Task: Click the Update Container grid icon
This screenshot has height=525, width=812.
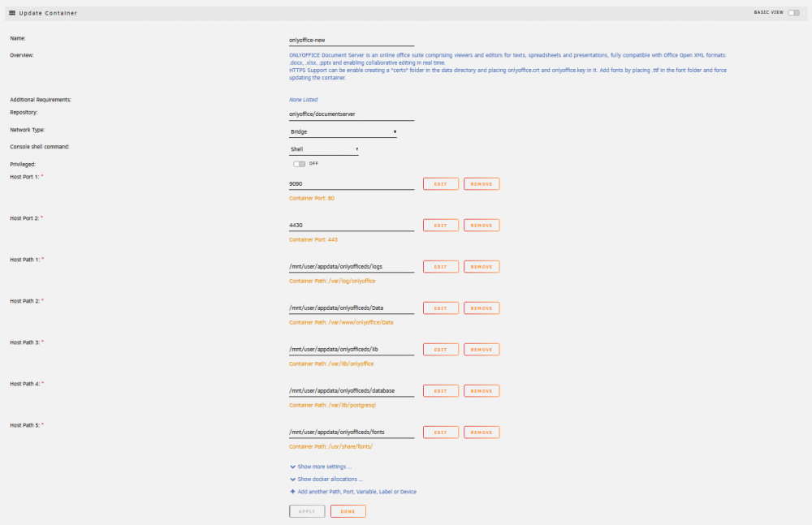Action: 12,13
